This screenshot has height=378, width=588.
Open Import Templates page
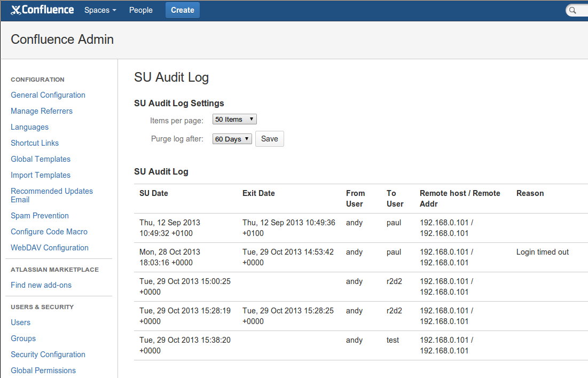41,175
